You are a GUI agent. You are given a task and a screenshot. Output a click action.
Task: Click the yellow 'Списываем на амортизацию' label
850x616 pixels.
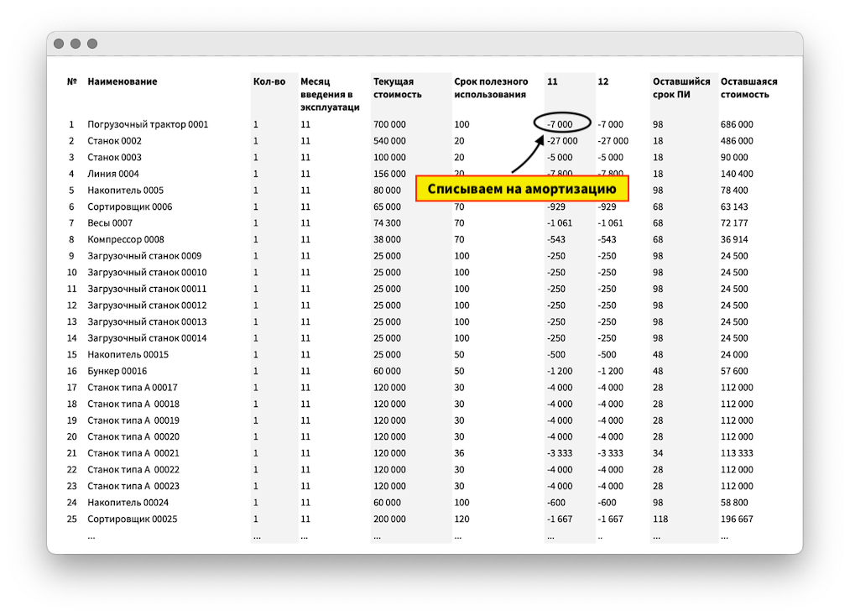[522, 189]
